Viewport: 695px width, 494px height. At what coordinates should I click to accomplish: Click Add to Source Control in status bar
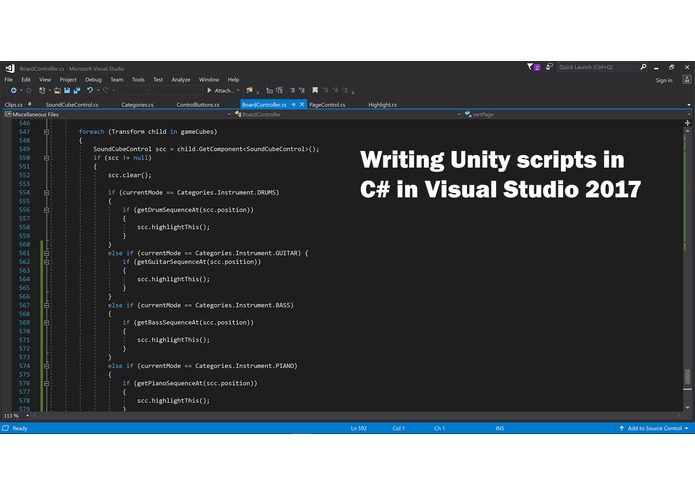coord(655,428)
